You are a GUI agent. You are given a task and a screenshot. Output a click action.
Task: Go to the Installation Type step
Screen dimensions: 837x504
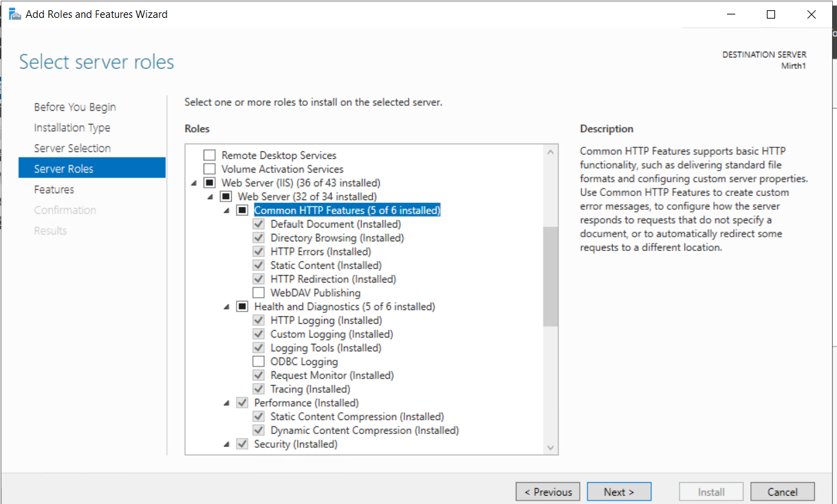(72, 128)
